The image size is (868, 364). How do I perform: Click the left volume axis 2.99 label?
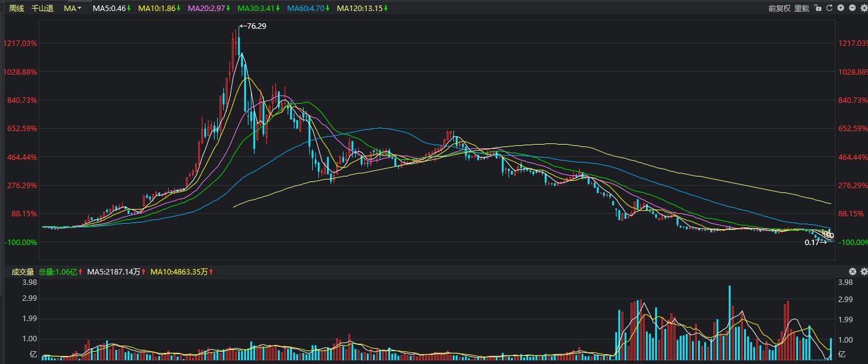(29, 298)
